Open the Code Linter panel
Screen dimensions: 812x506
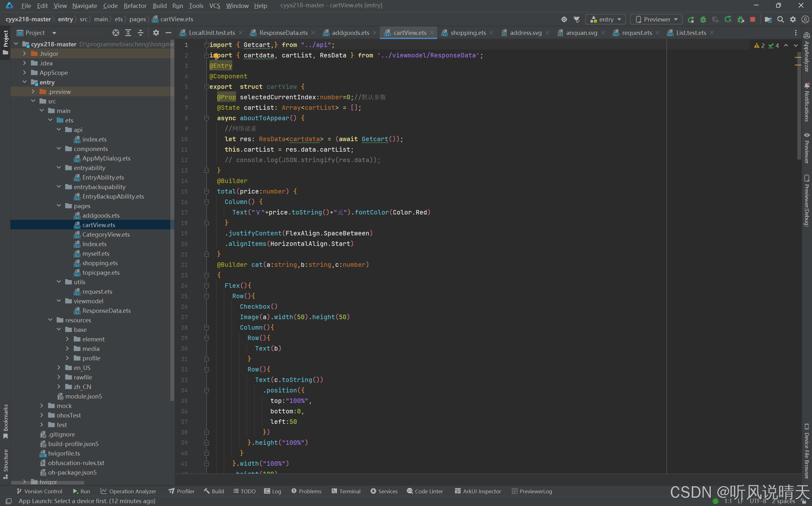(425, 491)
